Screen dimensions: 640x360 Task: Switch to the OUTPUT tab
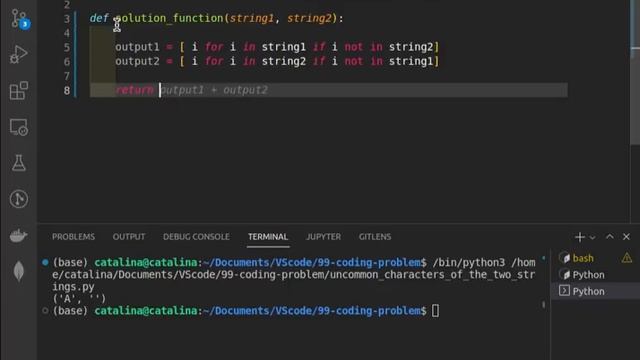(129, 237)
